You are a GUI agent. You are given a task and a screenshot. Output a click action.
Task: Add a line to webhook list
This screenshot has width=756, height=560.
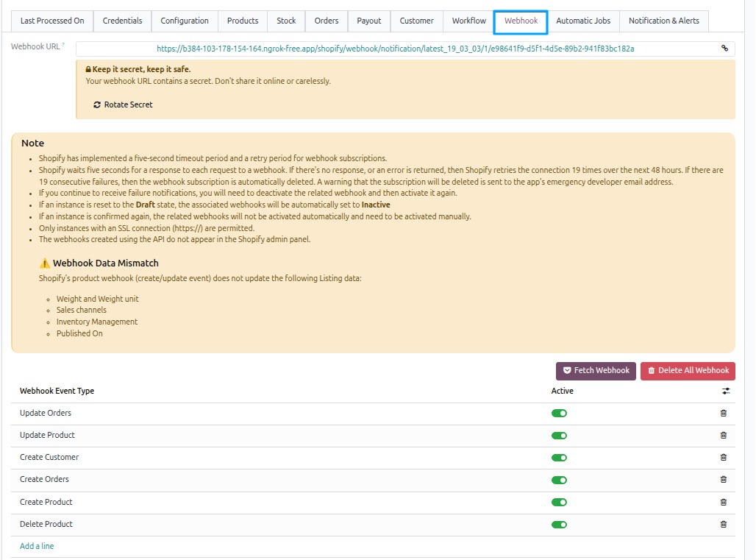tap(37, 546)
